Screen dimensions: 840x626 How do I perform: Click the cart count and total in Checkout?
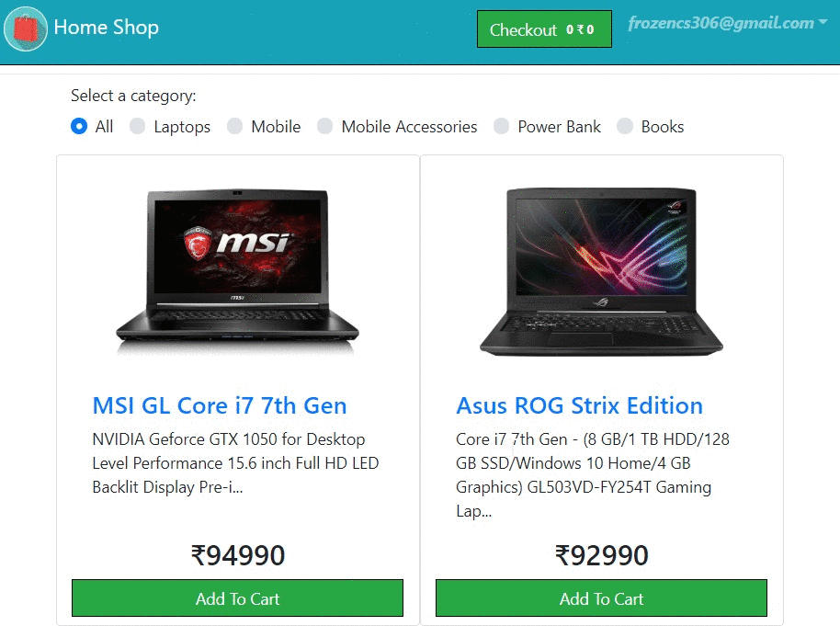pos(580,30)
